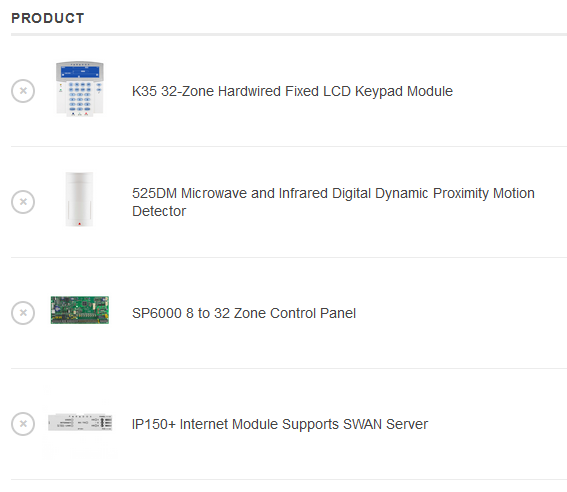
Task: Open the IP150+ module thumbnail image
Action: (x=80, y=422)
